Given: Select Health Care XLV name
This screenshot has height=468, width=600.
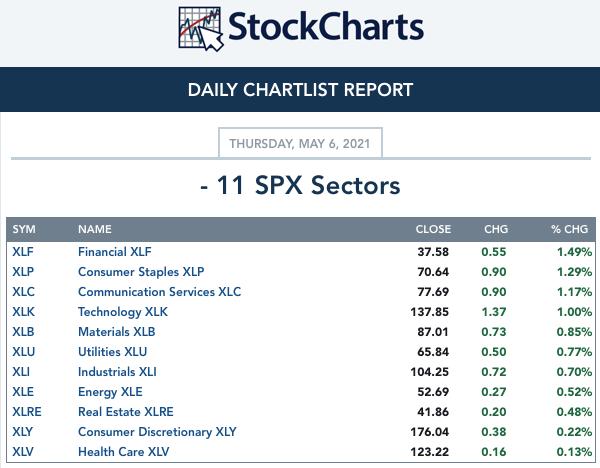Looking at the screenshot, I should 124,452.
